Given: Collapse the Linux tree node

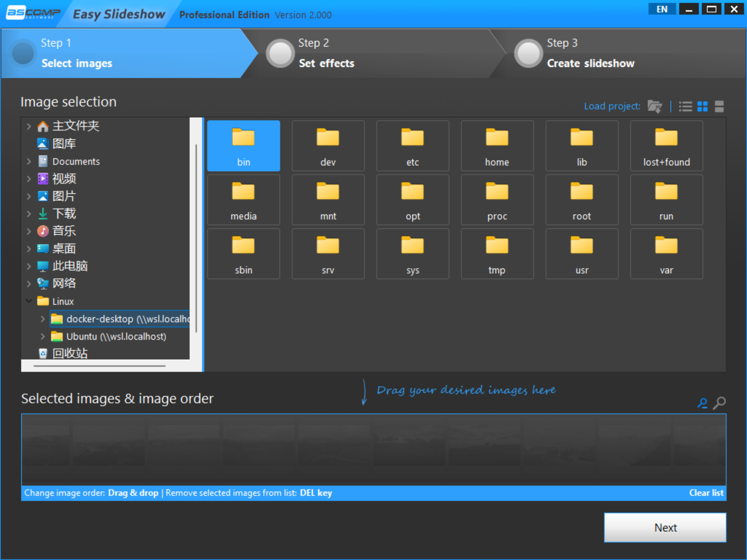Looking at the screenshot, I should click(29, 301).
